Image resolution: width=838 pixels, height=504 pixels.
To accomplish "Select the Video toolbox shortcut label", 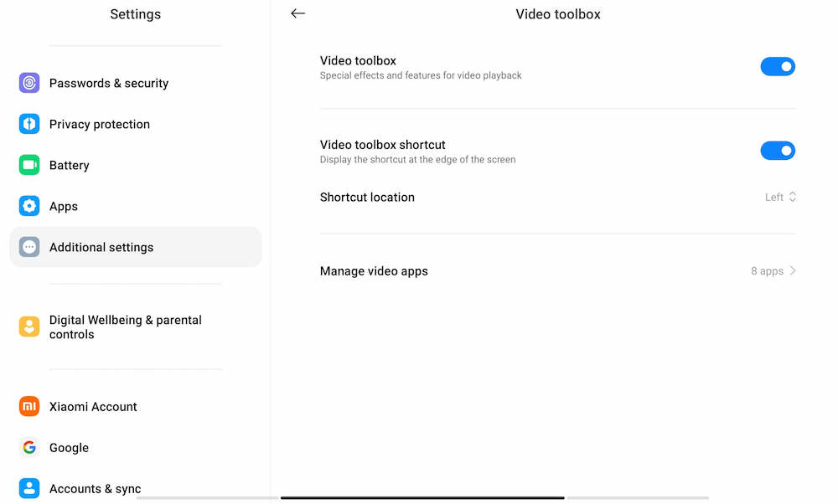I will click(x=383, y=145).
